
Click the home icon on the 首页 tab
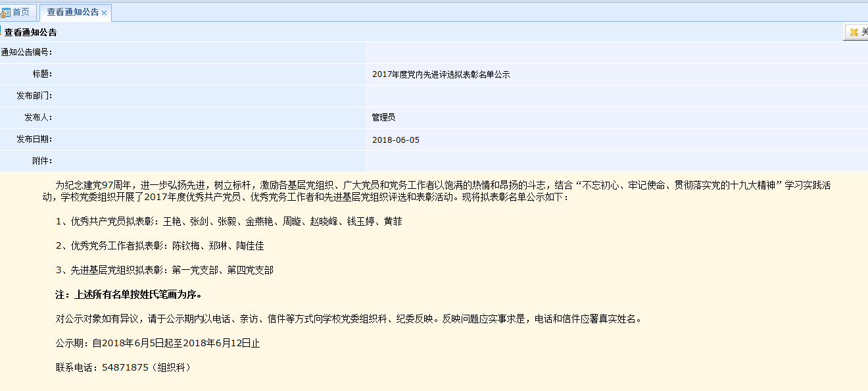pyautogui.click(x=6, y=13)
